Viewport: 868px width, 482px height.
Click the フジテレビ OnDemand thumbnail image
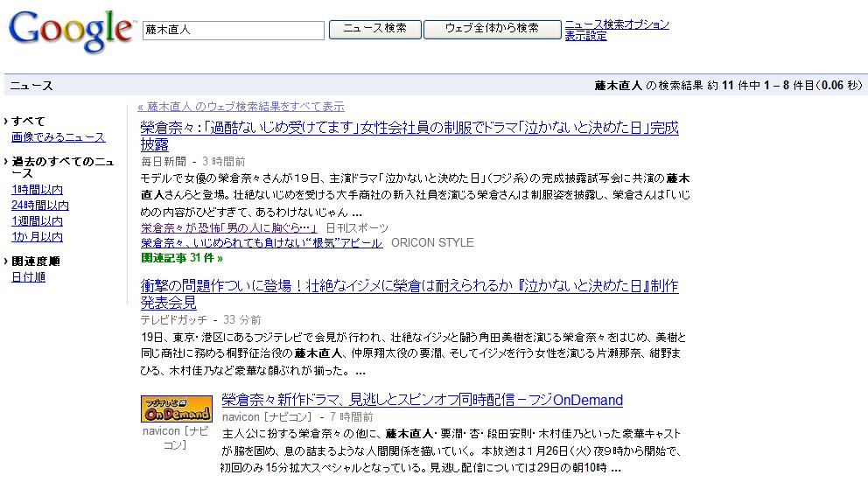coord(177,409)
